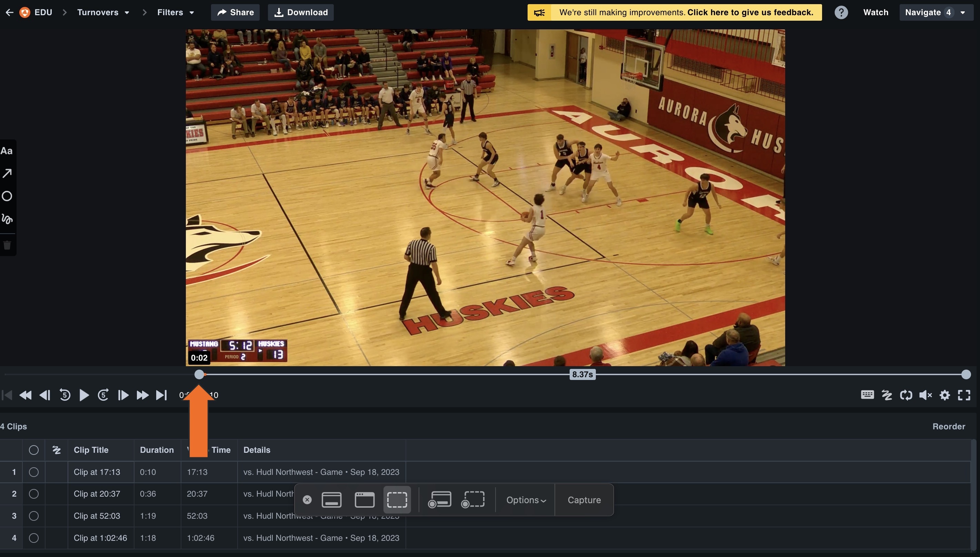This screenshot has width=980, height=557.
Task: Pick the freehand scribble drawing tool
Action: [7, 219]
